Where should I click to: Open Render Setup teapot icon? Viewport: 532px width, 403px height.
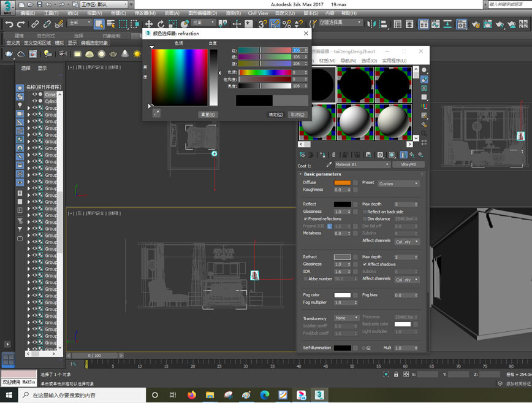coord(476,24)
